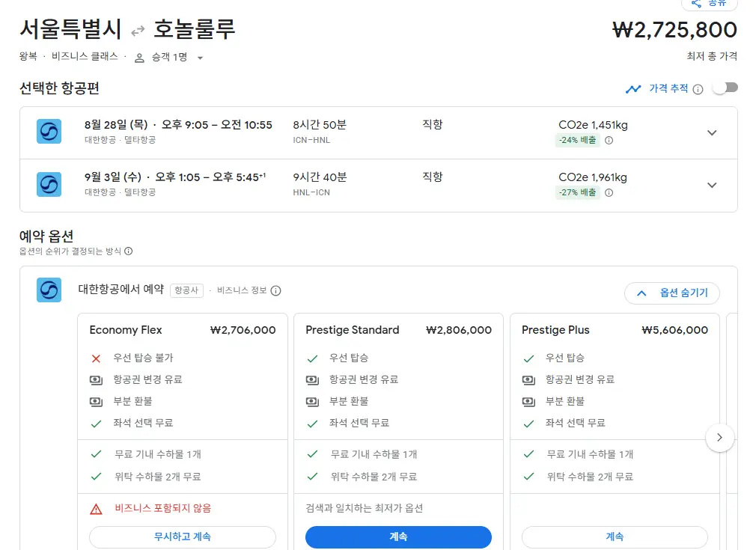
Task: Click the ₩2,806,000 Prestige Standard price
Action: (x=459, y=330)
